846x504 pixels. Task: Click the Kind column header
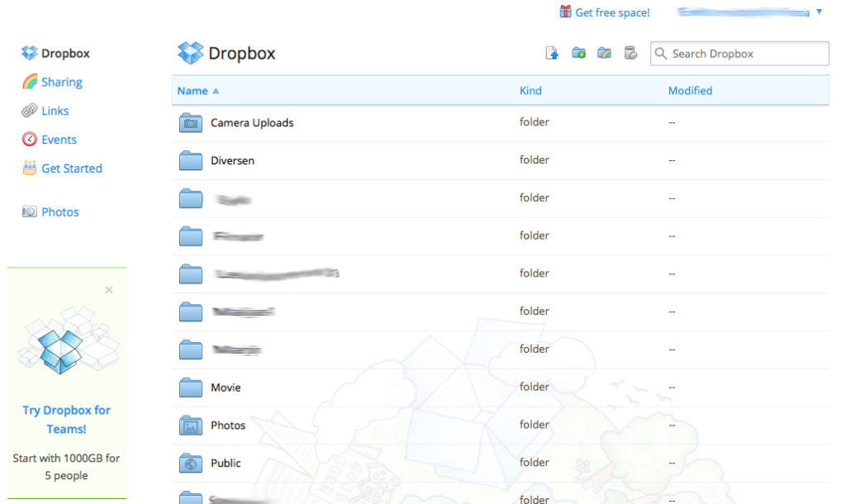click(530, 90)
